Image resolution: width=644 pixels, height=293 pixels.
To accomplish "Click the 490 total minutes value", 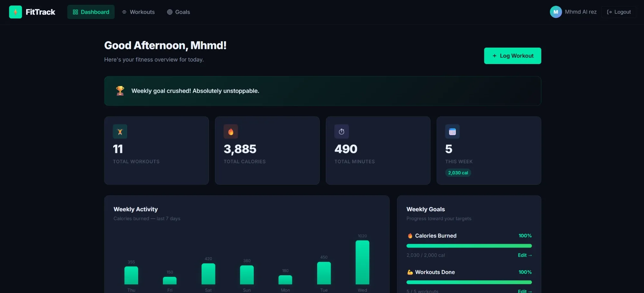I will [x=346, y=149].
